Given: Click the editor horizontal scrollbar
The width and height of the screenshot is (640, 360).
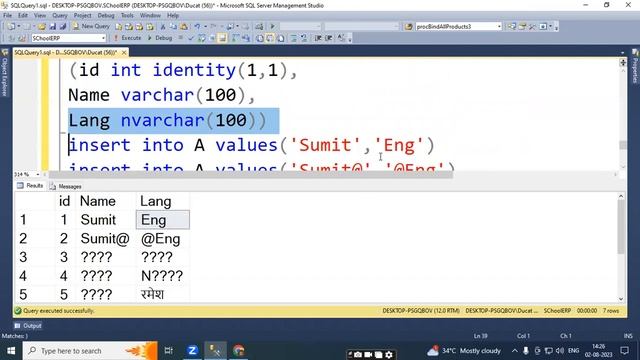Looking at the screenshot, I should click(x=250, y=174).
